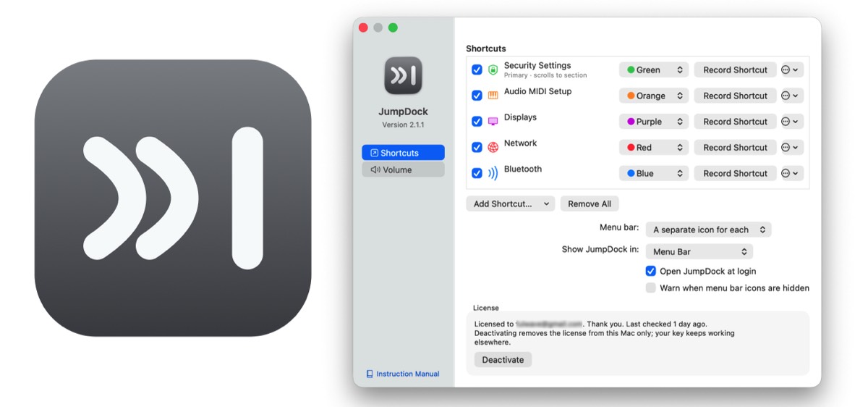Click the Deactivate license button

point(503,359)
